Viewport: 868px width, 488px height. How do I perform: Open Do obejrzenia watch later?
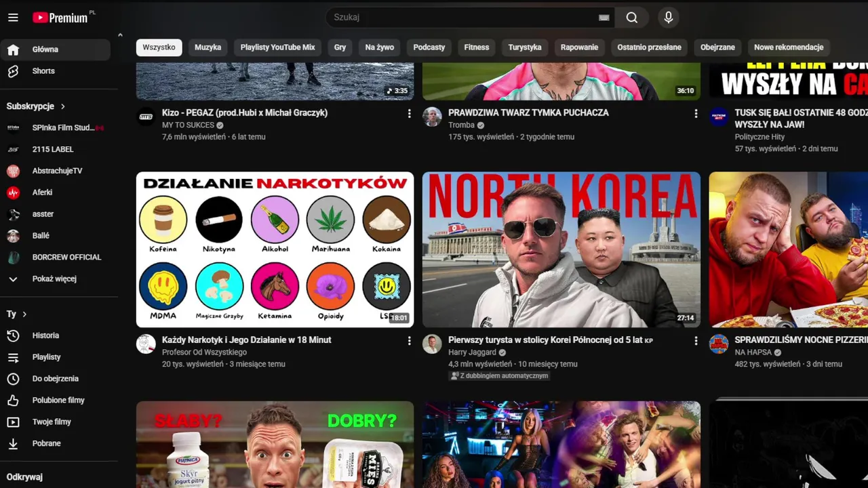[56, 379]
